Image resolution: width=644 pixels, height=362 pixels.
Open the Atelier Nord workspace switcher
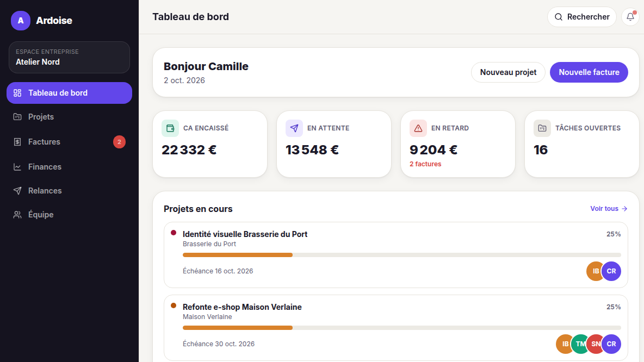click(70, 58)
